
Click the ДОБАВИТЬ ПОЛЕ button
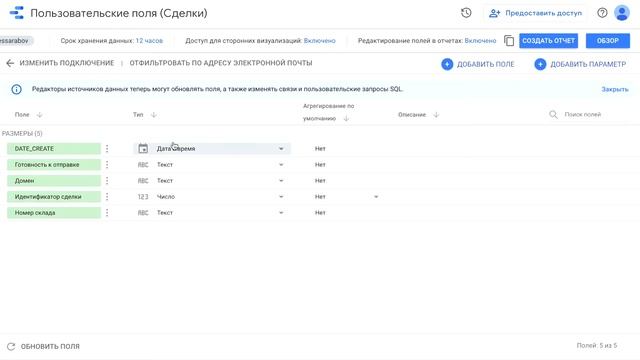(x=478, y=64)
